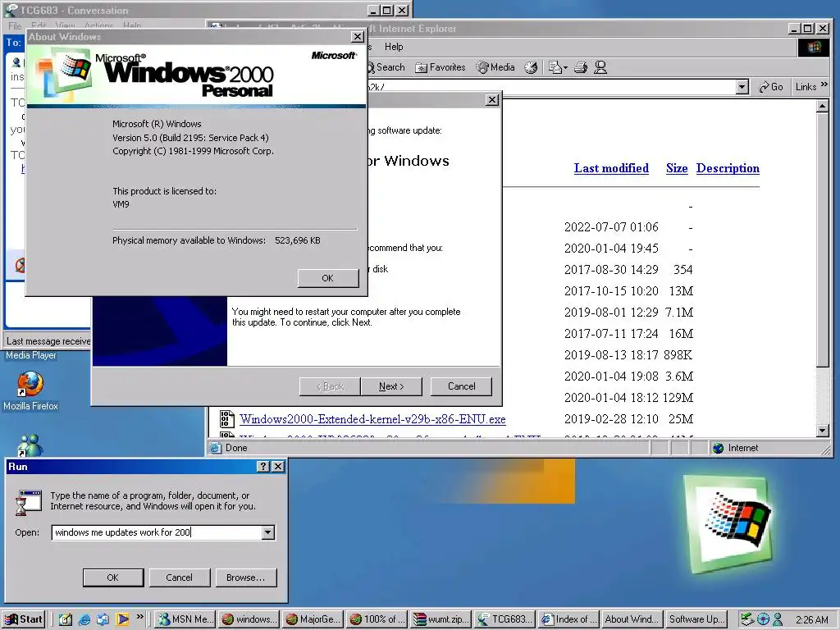Sort listing by Last modified
840x630 pixels.
tap(611, 168)
